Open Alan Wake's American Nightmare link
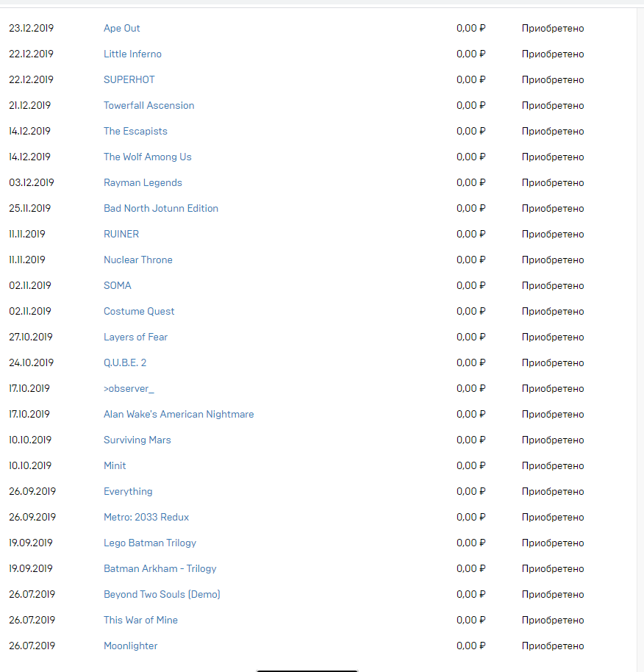The width and height of the screenshot is (644, 672). click(179, 414)
